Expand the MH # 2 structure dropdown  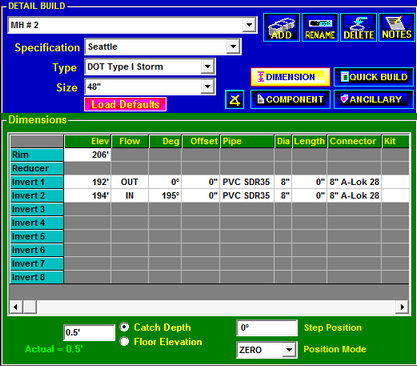coord(249,25)
